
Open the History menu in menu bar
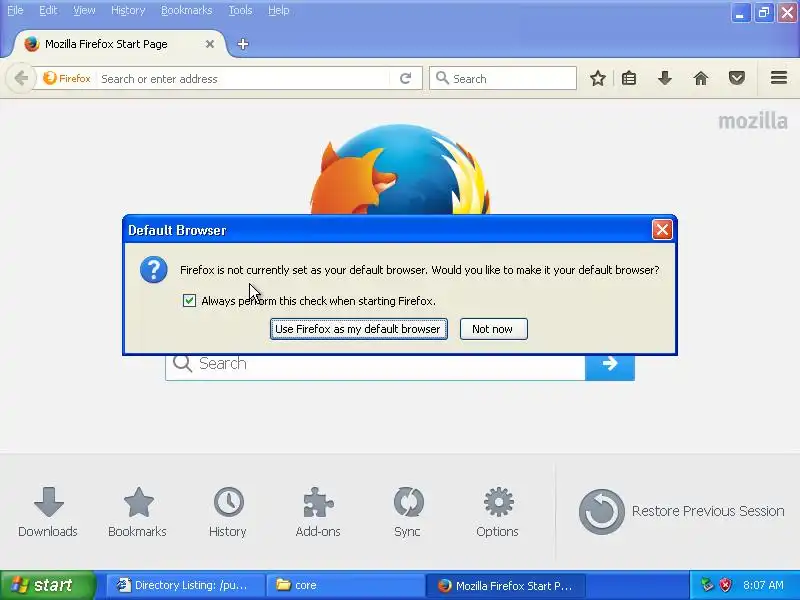click(x=128, y=10)
